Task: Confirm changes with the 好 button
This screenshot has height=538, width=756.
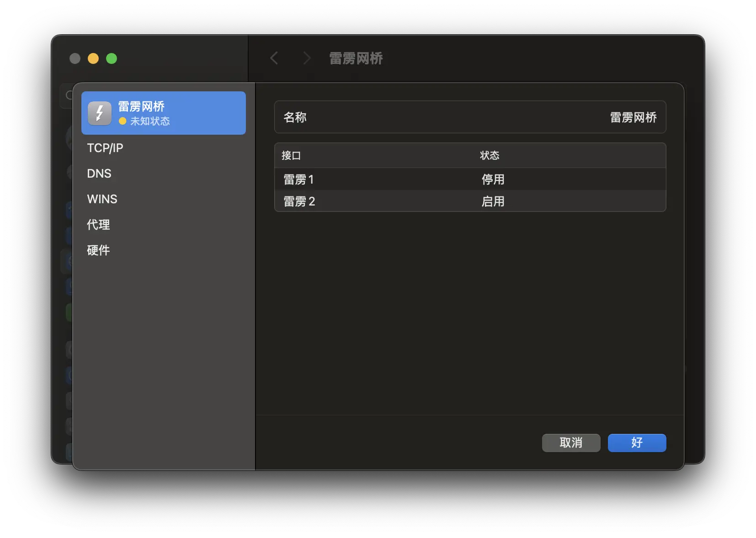Action: click(x=636, y=443)
